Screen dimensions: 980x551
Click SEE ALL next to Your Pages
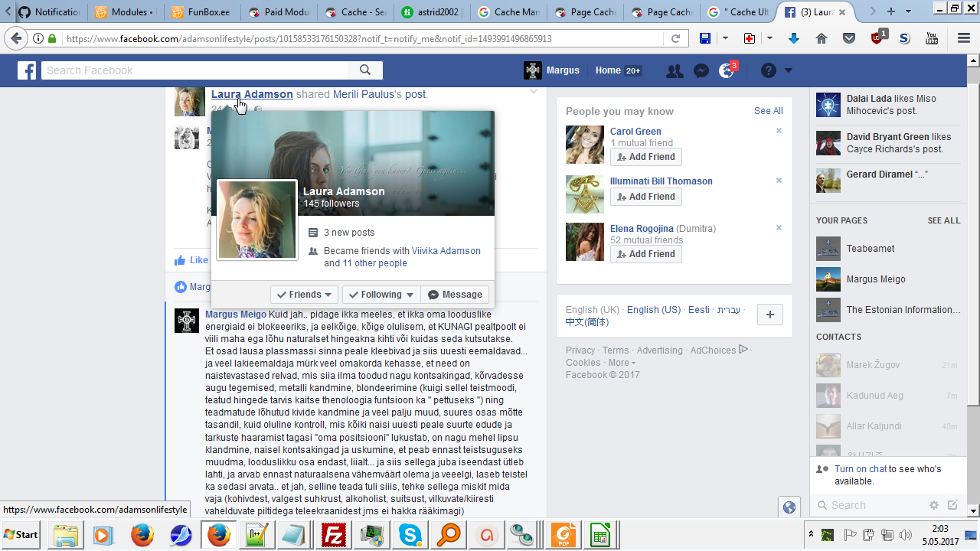(x=944, y=220)
